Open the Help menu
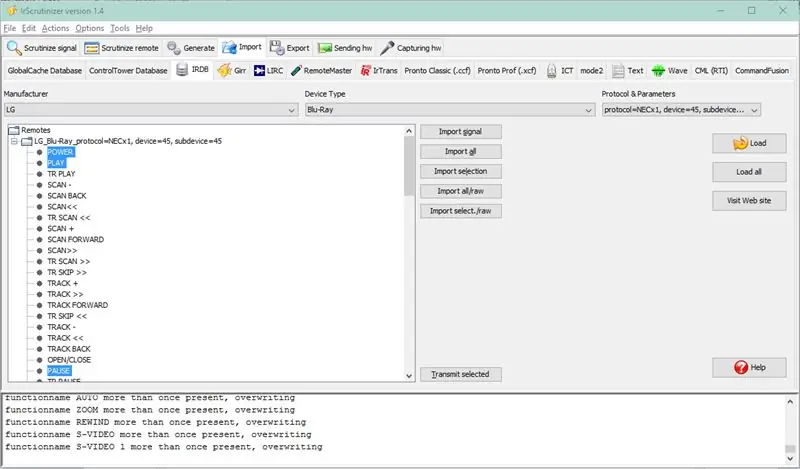Viewport: 800px width, 469px height. 144,28
